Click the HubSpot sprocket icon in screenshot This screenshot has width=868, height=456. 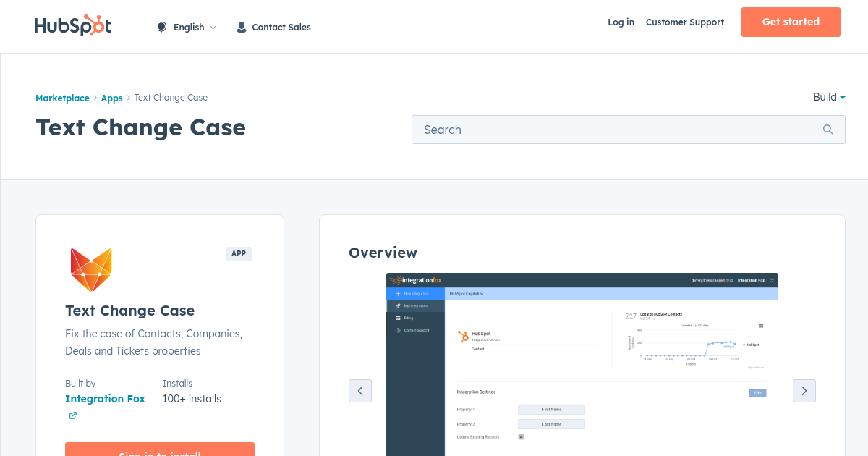click(463, 336)
